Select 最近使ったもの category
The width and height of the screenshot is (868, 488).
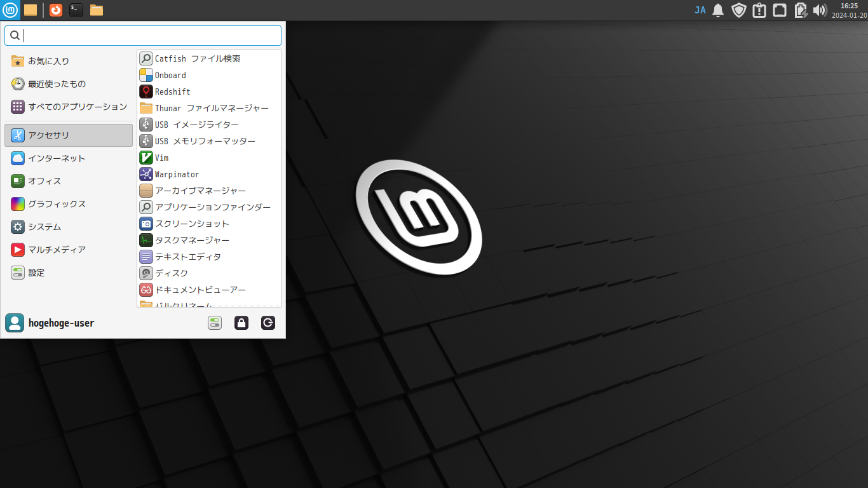69,84
